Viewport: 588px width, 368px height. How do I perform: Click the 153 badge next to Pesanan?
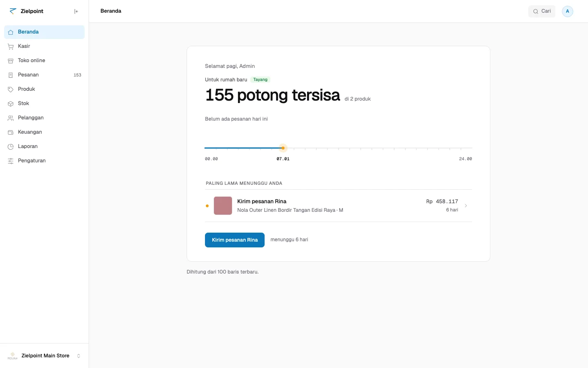coord(78,75)
